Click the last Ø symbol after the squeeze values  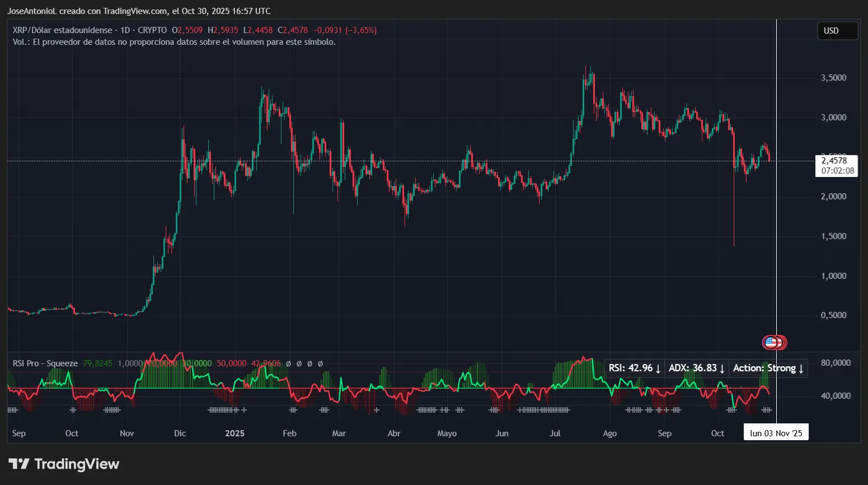click(x=321, y=363)
